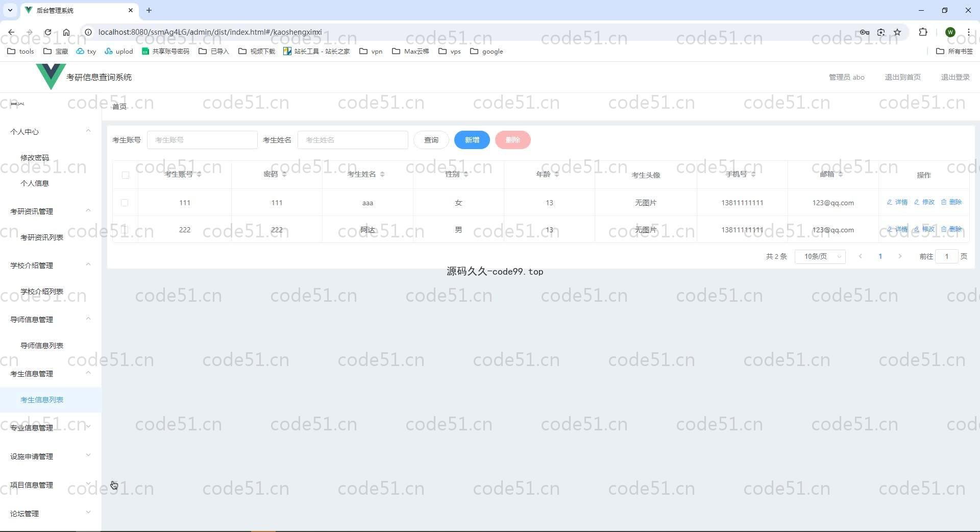Bookmark this page with star icon
The width and height of the screenshot is (980, 532).
[x=897, y=32]
